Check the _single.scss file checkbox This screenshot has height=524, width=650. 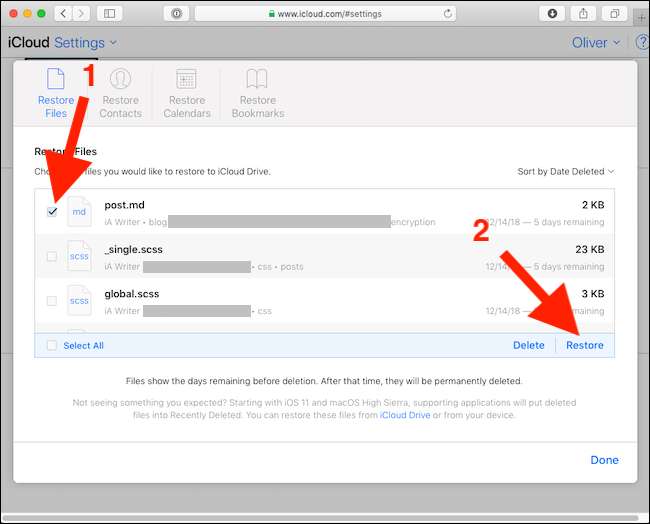(x=52, y=256)
